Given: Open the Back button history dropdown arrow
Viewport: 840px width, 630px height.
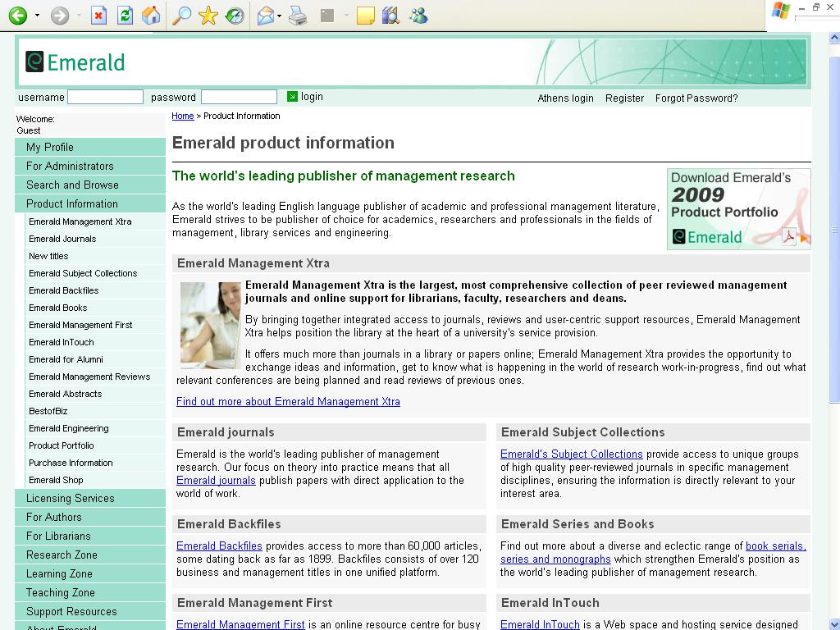Looking at the screenshot, I should click(x=37, y=16).
